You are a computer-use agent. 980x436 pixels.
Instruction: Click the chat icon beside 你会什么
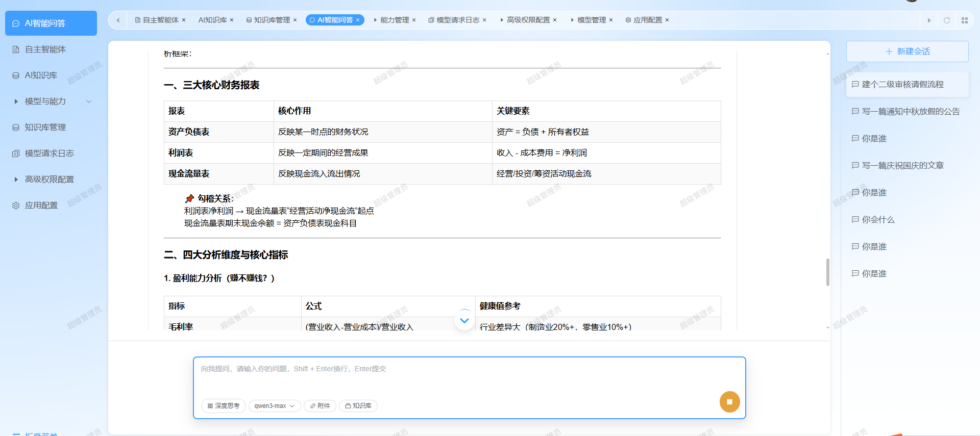(x=855, y=219)
